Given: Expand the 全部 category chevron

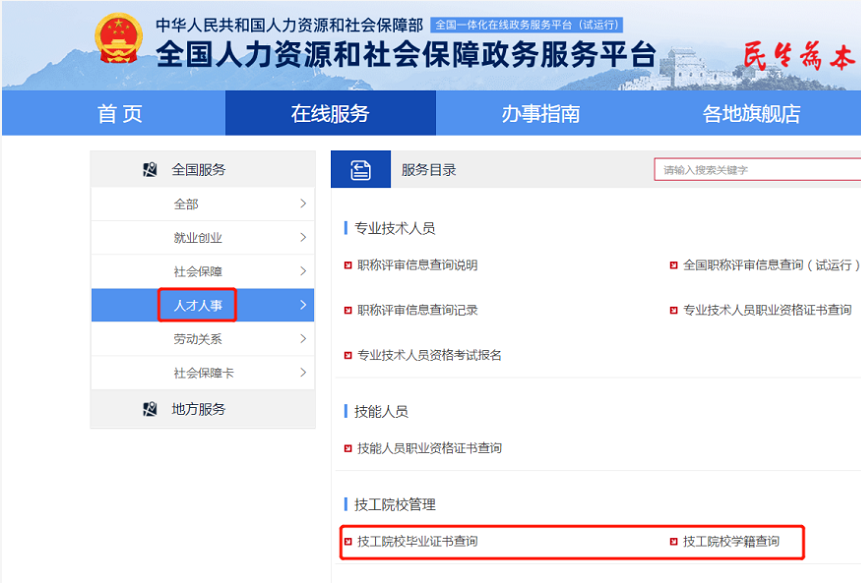Looking at the screenshot, I should [303, 204].
